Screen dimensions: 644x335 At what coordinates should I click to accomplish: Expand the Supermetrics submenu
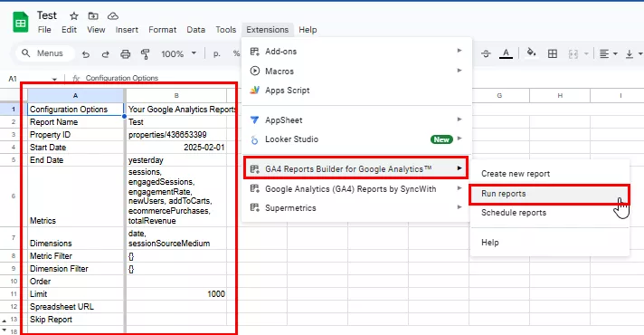(x=356, y=208)
